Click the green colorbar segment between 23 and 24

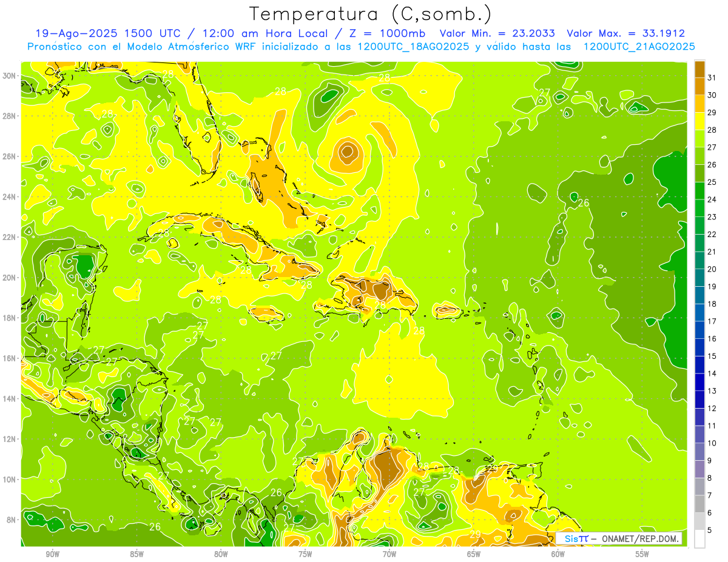click(699, 208)
